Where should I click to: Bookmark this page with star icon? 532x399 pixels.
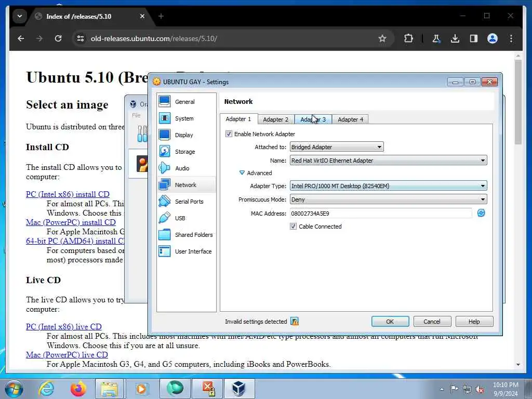382,38
